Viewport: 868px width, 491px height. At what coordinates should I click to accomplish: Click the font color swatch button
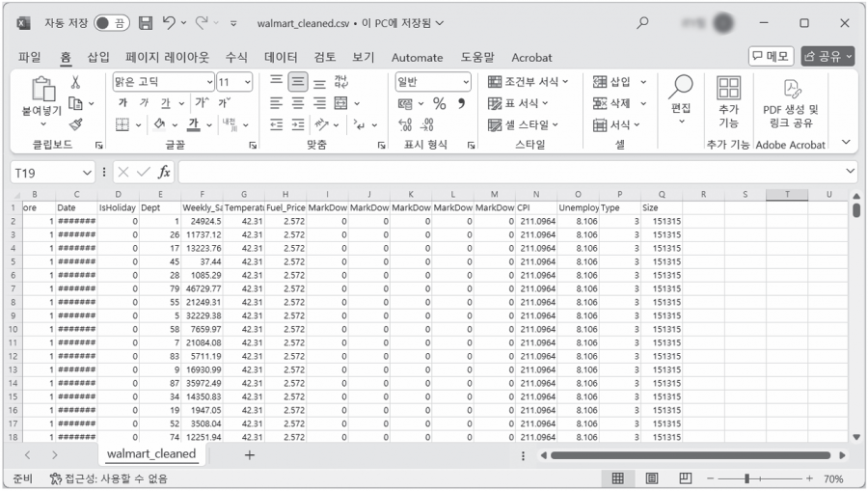point(193,124)
